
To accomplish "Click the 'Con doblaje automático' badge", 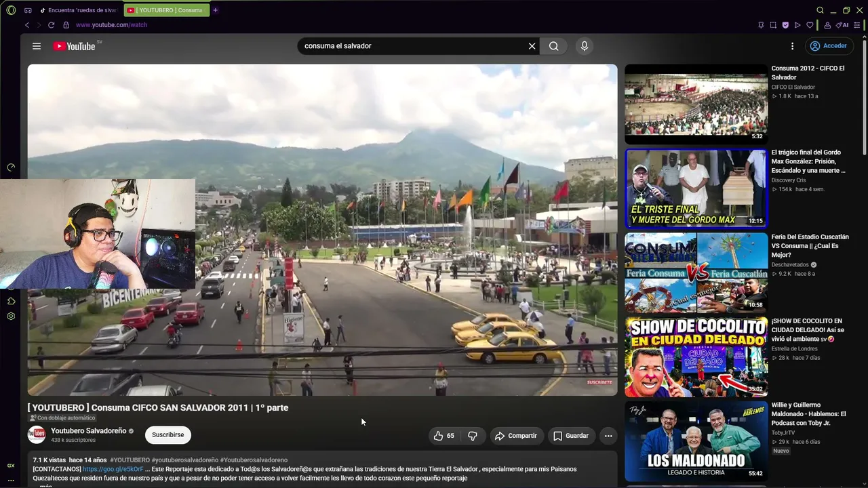I will pyautogui.click(x=62, y=418).
